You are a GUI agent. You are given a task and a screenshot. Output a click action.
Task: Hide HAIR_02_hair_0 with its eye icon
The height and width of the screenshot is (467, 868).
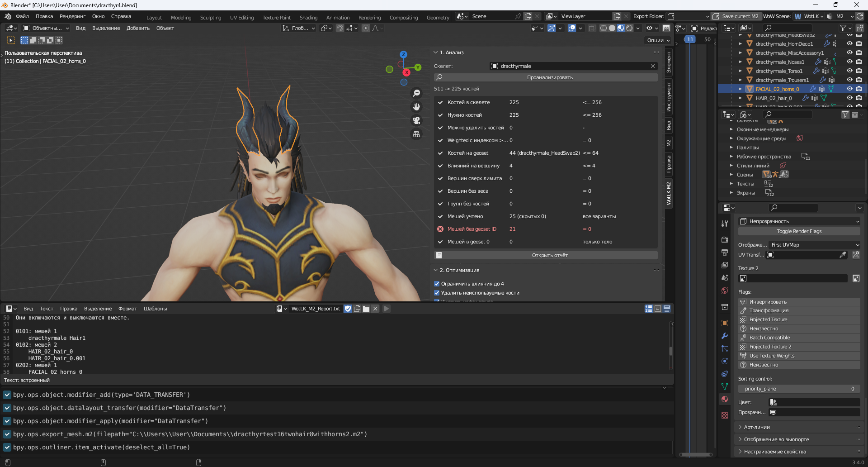click(x=849, y=98)
